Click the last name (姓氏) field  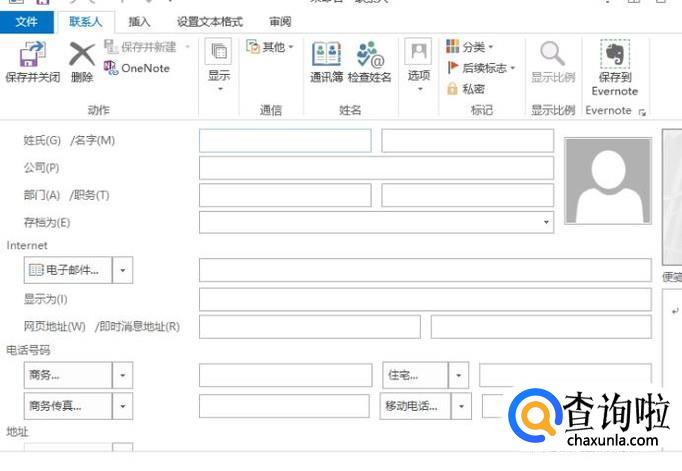pyautogui.click(x=285, y=140)
